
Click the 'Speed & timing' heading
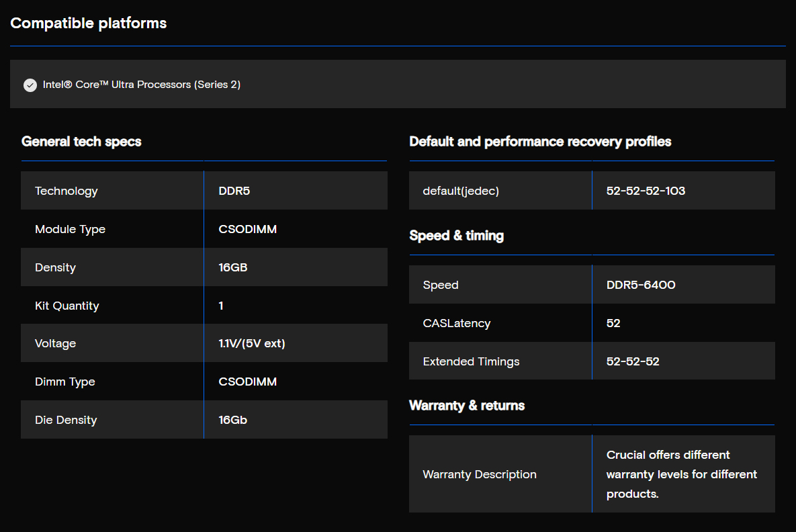point(456,236)
